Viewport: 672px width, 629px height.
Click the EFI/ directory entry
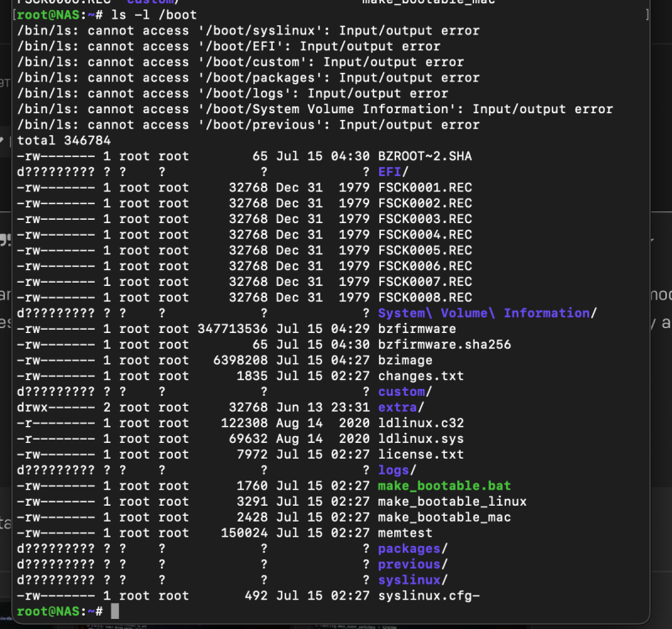point(393,172)
